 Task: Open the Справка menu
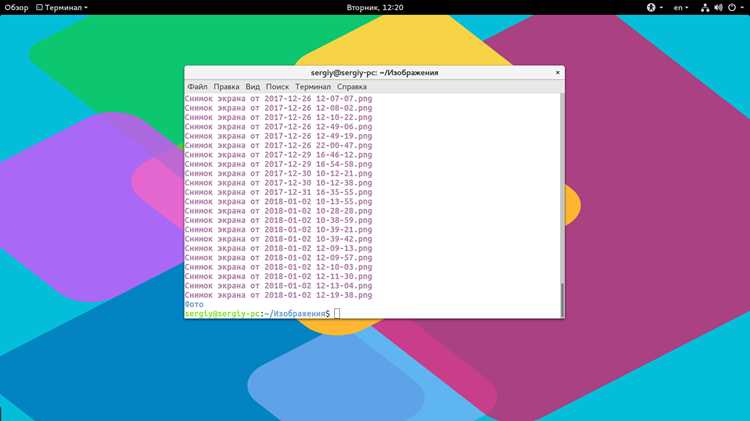[x=352, y=87]
